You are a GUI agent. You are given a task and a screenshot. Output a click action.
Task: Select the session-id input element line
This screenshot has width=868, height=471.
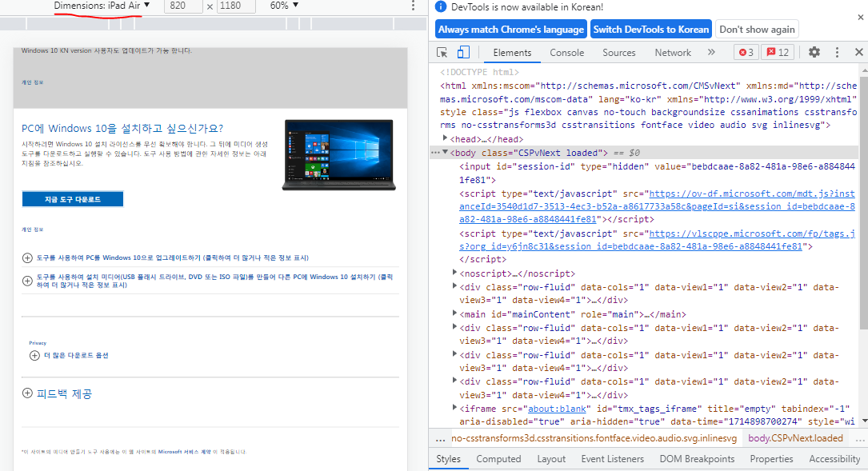(657, 173)
